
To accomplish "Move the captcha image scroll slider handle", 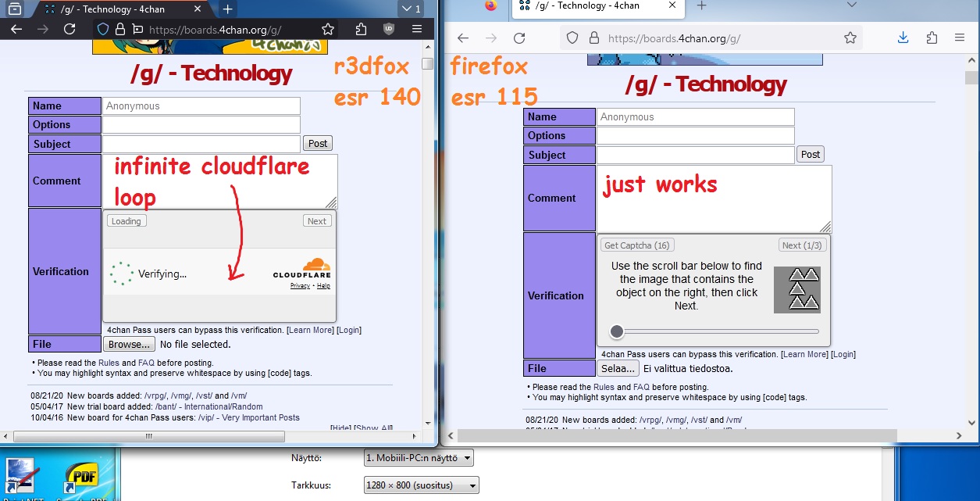I will pyautogui.click(x=617, y=331).
